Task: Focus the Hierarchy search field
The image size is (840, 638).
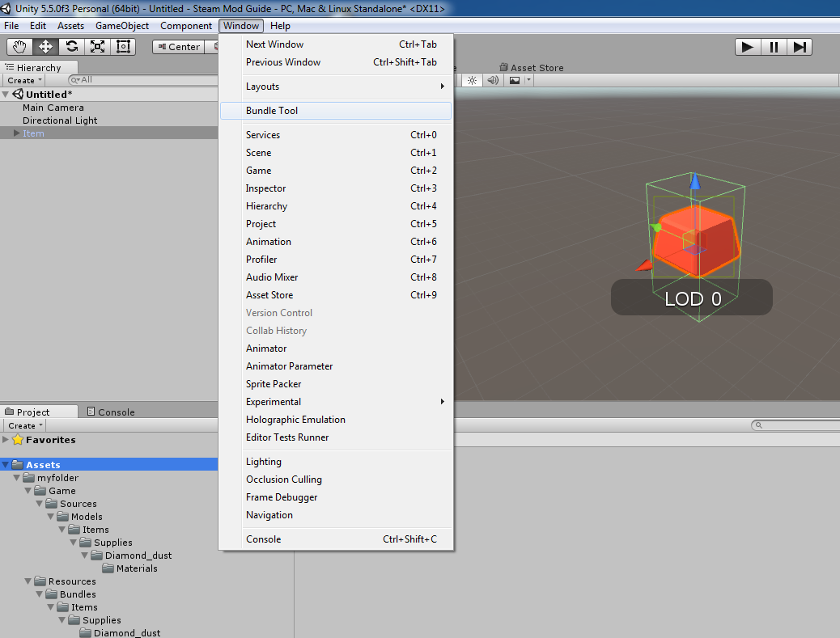Action: pyautogui.click(x=143, y=80)
